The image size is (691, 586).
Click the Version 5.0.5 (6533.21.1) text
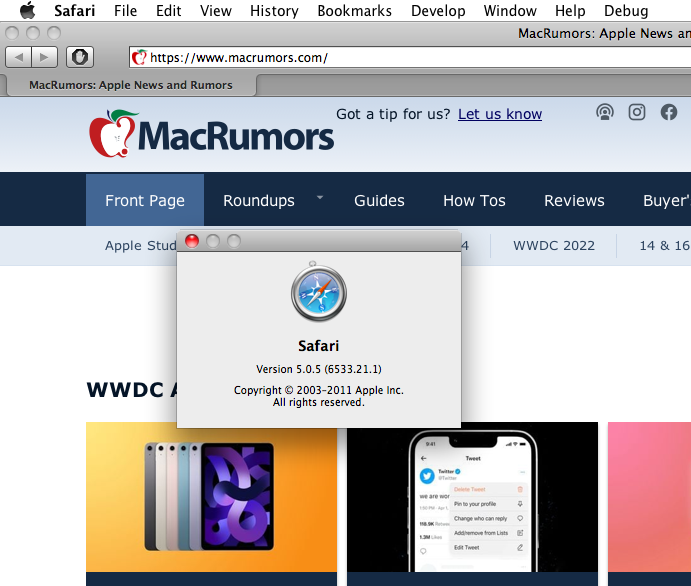pos(319,369)
